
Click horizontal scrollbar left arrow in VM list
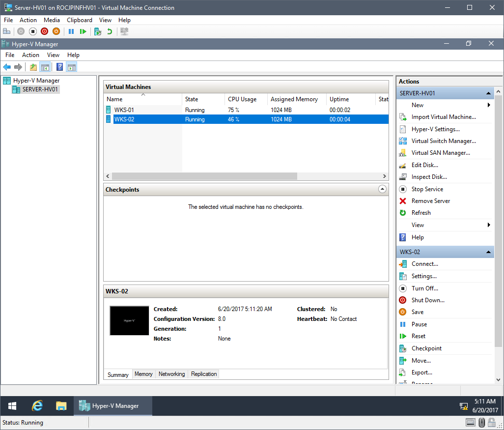click(108, 176)
